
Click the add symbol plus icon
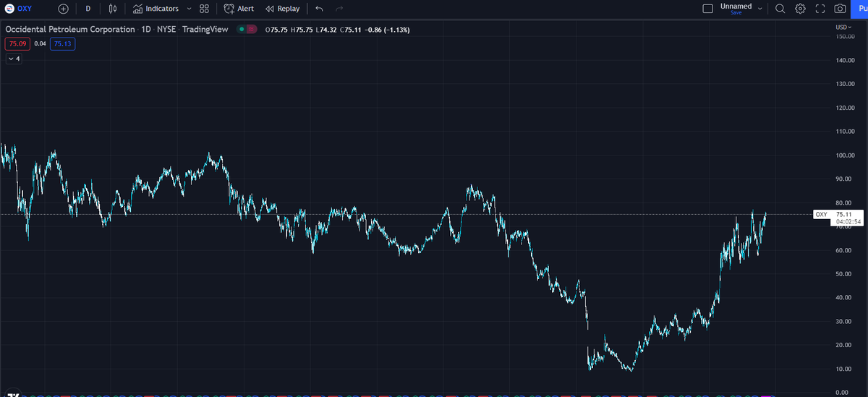pos(64,9)
